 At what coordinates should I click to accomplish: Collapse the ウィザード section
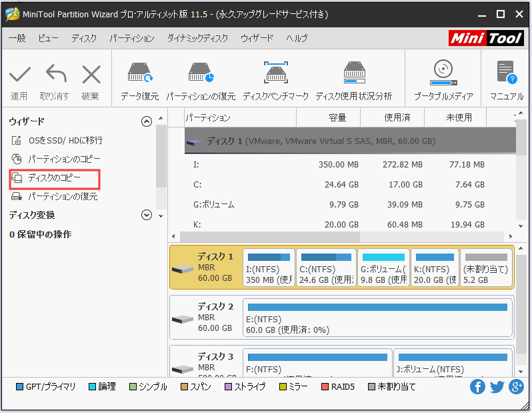tap(147, 121)
